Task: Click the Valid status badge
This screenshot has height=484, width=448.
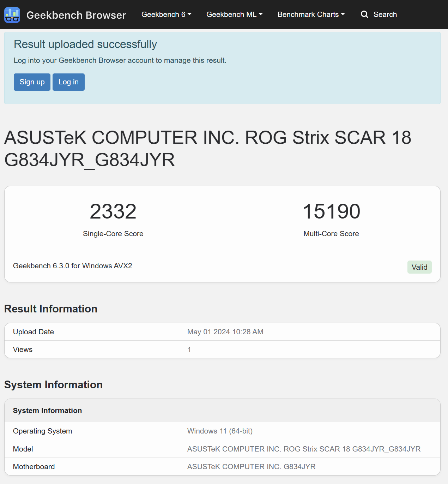Action: [x=419, y=267]
